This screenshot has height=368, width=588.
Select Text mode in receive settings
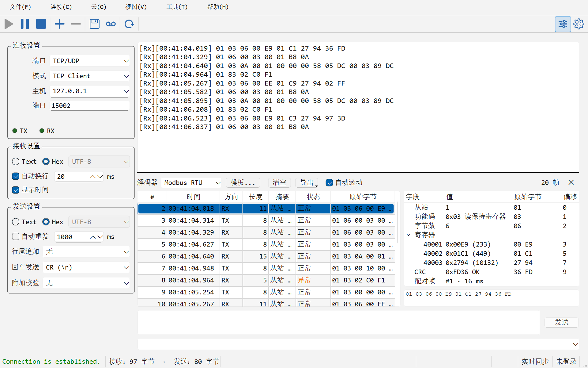(24, 161)
